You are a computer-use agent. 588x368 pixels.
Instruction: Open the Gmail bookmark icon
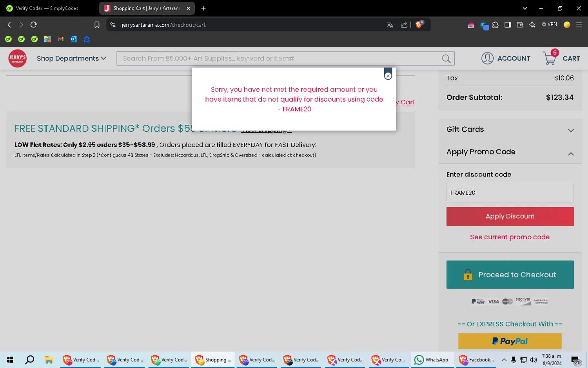tap(60, 39)
